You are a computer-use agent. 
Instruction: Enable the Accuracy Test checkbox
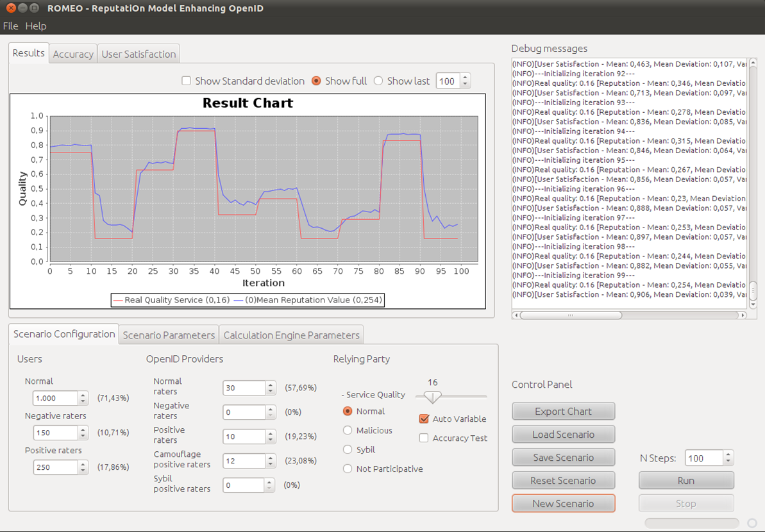(x=424, y=438)
